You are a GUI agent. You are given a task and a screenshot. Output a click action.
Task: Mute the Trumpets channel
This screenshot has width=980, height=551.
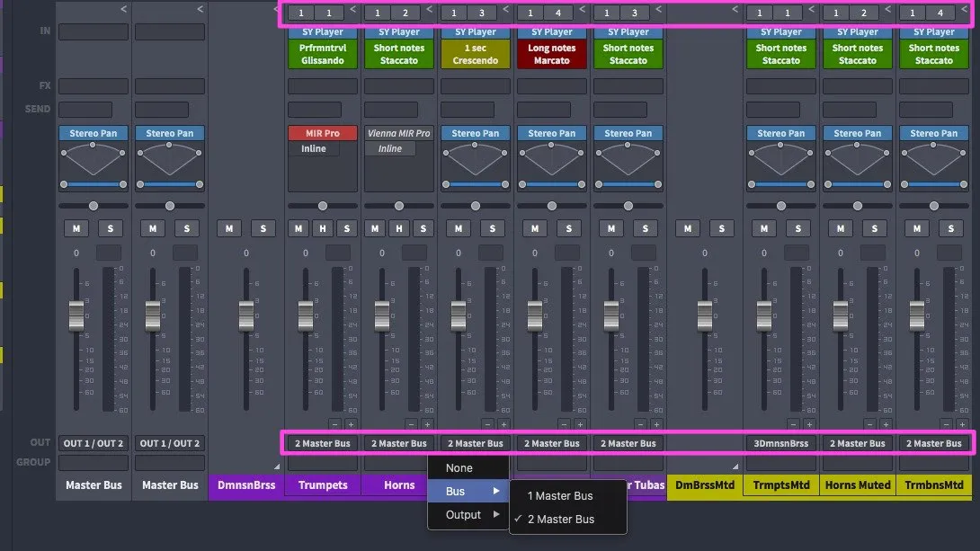coord(298,228)
